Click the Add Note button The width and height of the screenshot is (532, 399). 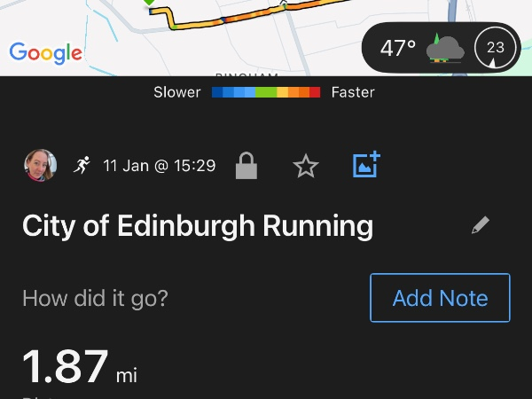(440, 298)
